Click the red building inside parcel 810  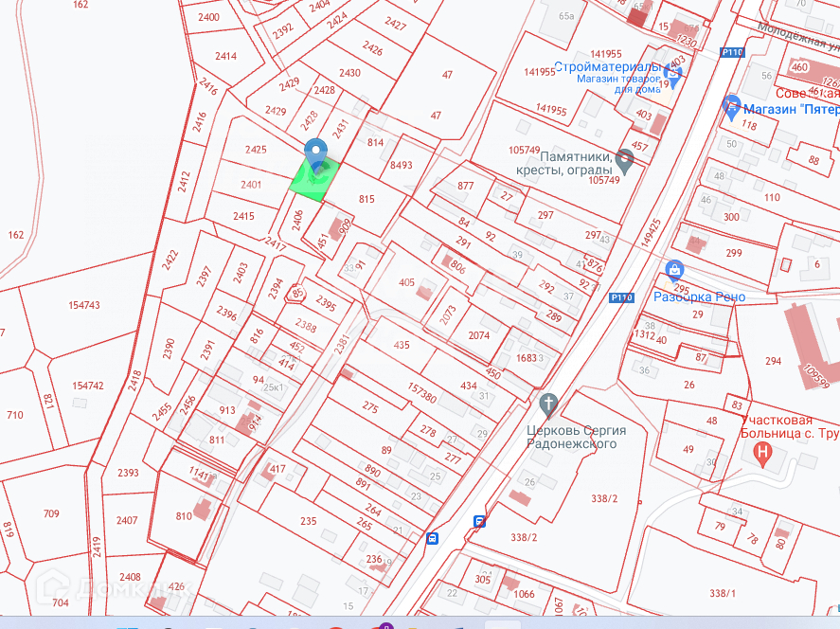pos(203,510)
